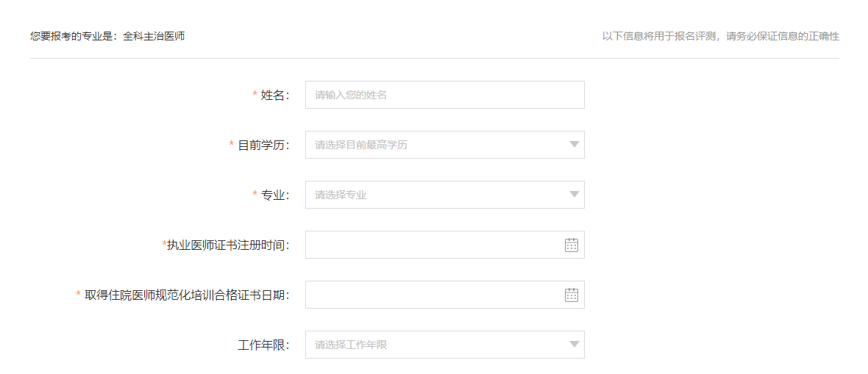Open the 专业 selection dropdown
Viewport: 868px width, 374px height.
[x=434, y=195]
